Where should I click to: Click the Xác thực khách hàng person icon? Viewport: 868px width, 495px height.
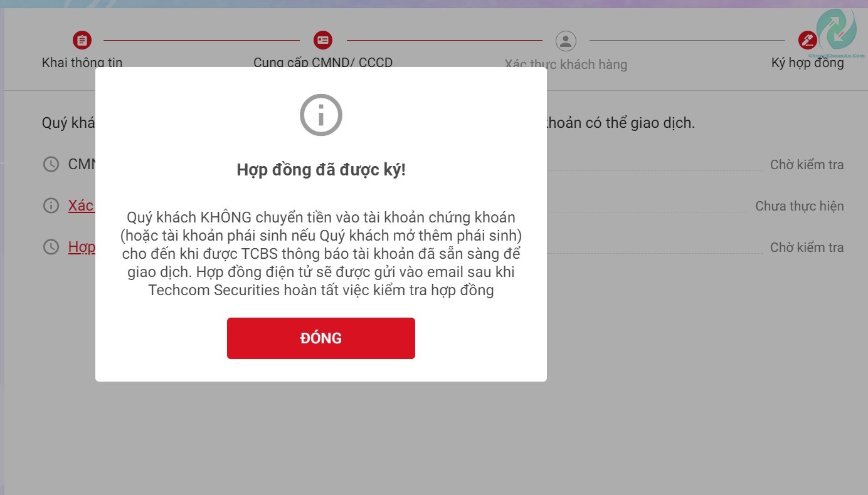pos(565,41)
